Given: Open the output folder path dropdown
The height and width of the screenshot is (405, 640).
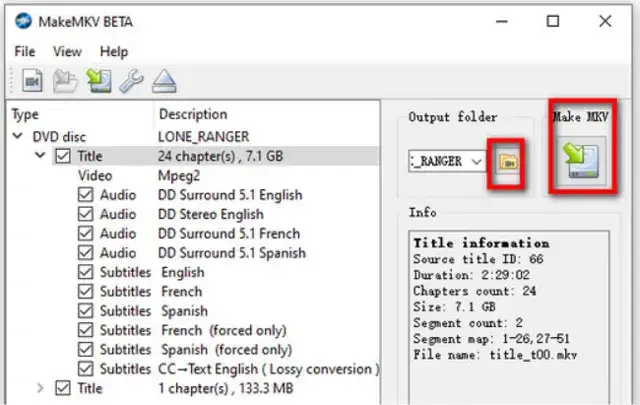Looking at the screenshot, I should [475, 161].
